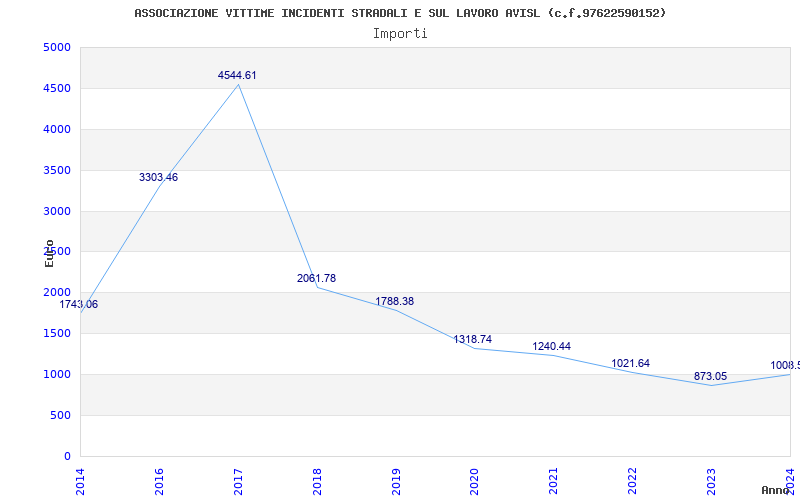Select the 1788.38 data label
The width and height of the screenshot is (800, 500).
[394, 302]
